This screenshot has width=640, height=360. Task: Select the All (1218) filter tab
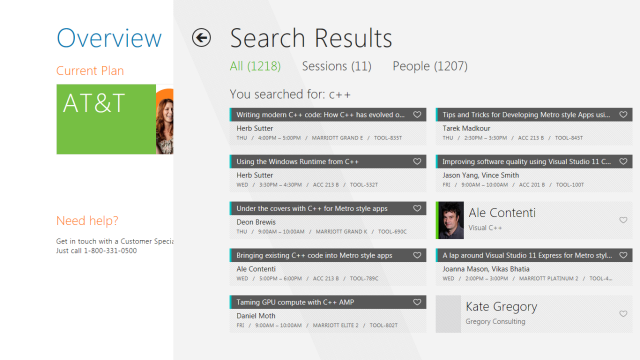(255, 66)
